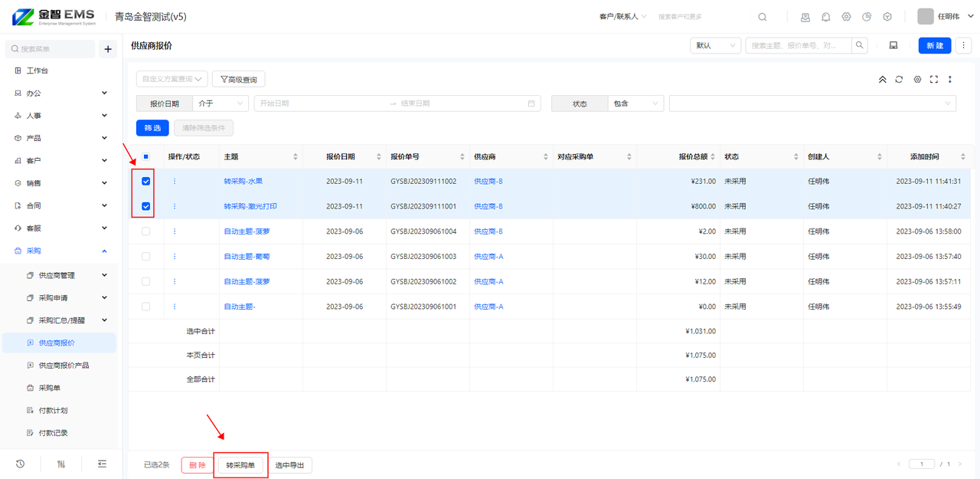The width and height of the screenshot is (980, 479).
Task: Open the notification bell
Action: pyautogui.click(x=825, y=17)
